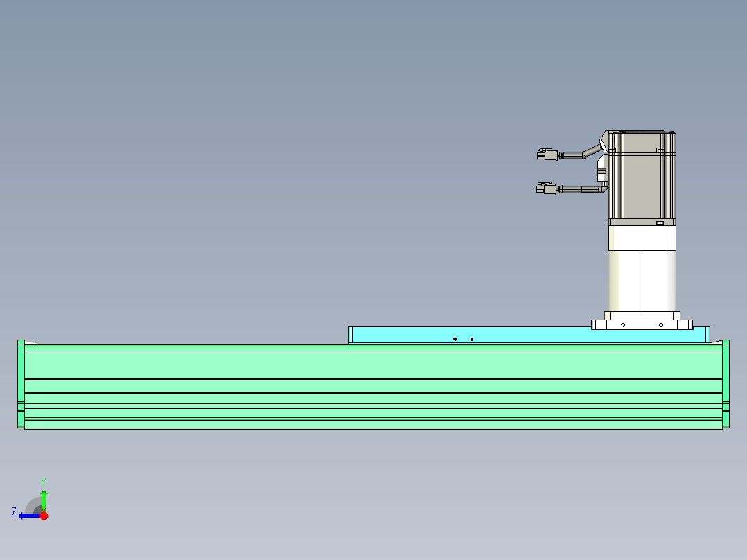Select the gray servo motor body
Screen dimensions: 747x560
pyautogui.click(x=642, y=177)
